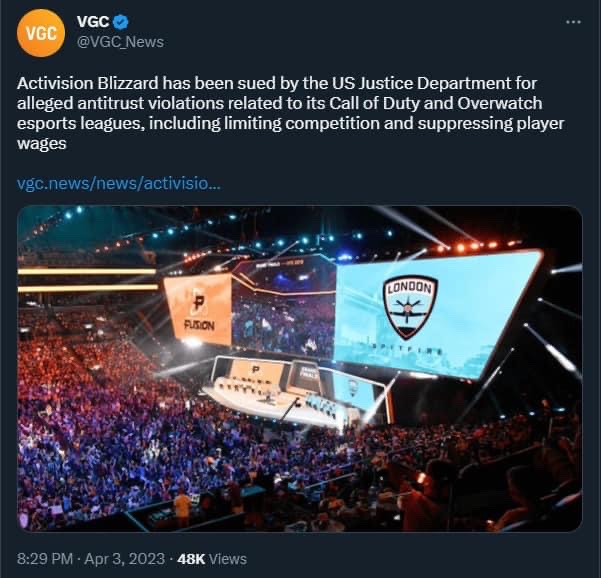Open the orange VGC profile avatar
601x578 pixels.
point(41,33)
